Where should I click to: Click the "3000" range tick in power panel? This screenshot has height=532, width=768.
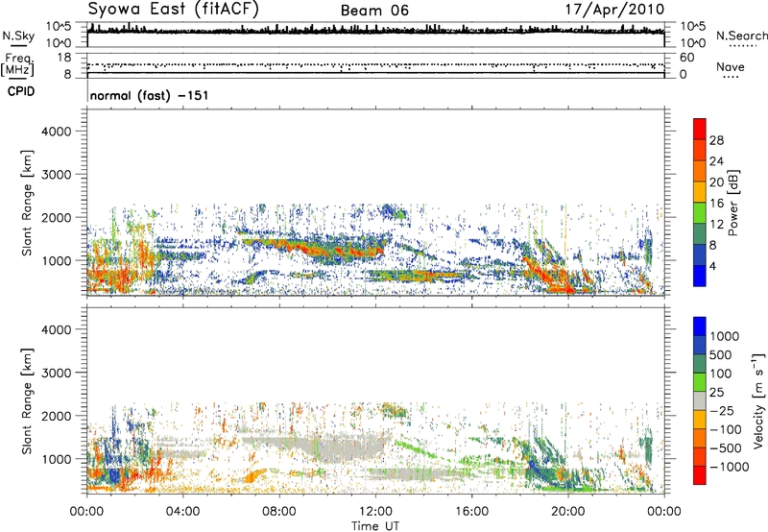coord(57,175)
